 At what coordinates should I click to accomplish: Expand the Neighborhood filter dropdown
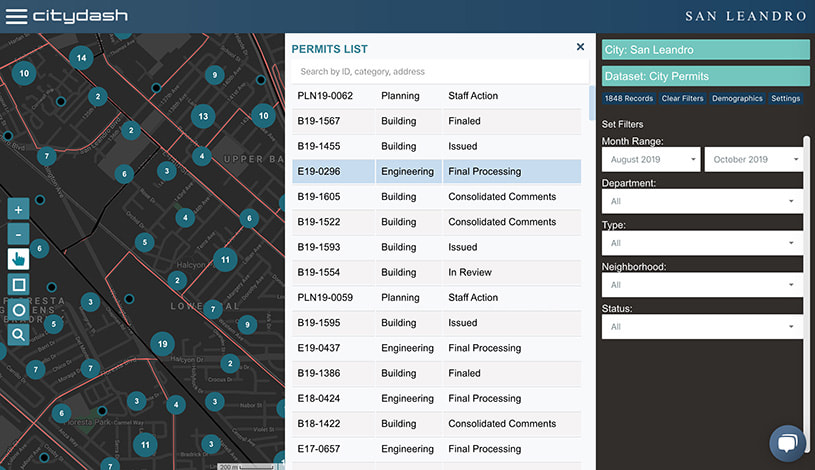pyautogui.click(x=704, y=285)
